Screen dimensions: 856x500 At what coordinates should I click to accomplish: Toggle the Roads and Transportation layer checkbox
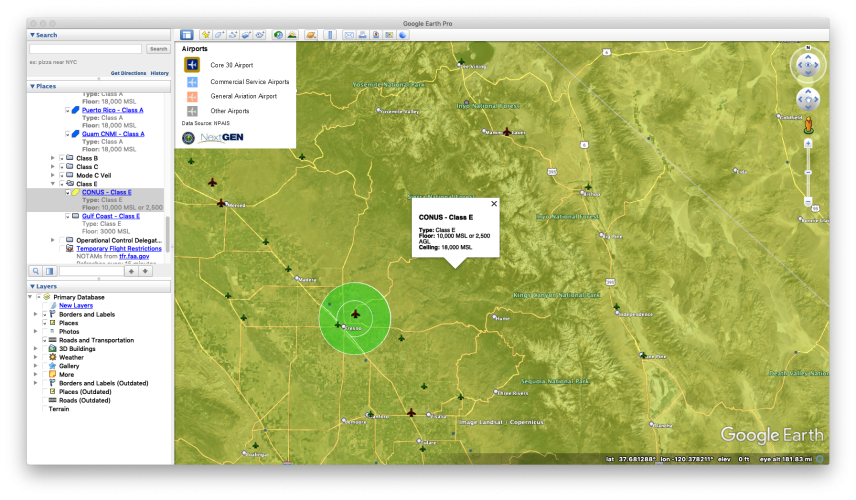coord(45,341)
